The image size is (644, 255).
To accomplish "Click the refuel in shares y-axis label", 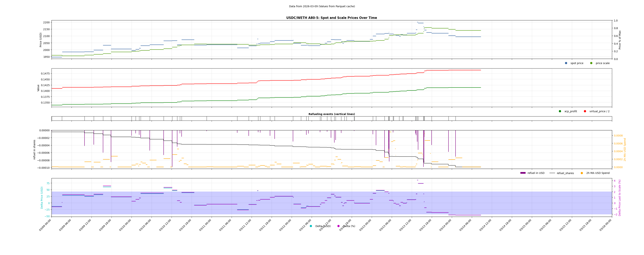I will pos(34,150).
